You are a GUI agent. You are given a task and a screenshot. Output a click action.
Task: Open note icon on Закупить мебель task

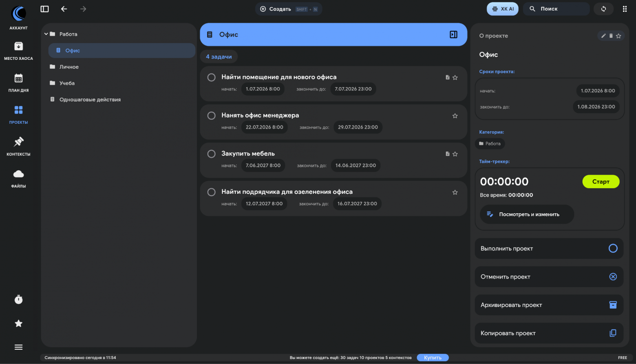(x=448, y=154)
